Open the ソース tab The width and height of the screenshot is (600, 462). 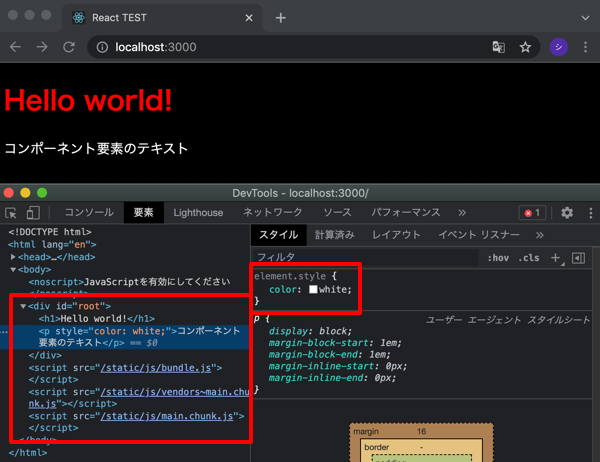[x=337, y=212]
